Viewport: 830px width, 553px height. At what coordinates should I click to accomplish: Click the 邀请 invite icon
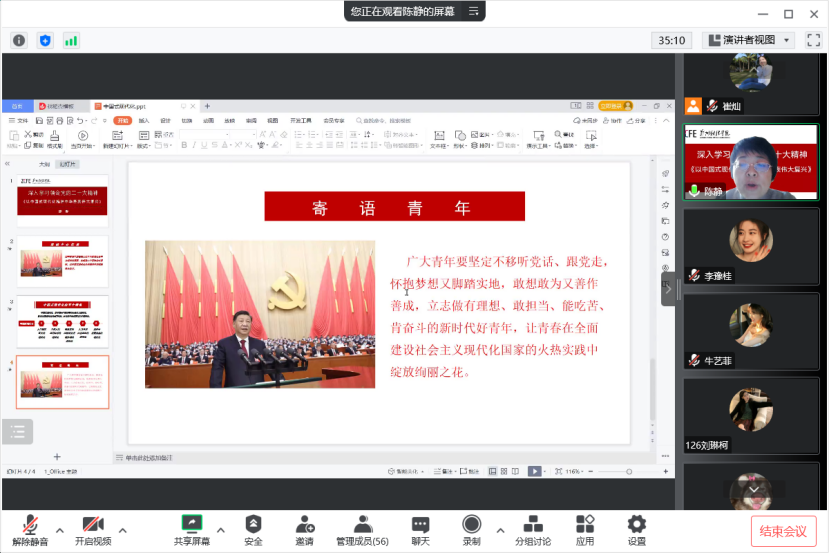coord(304,525)
